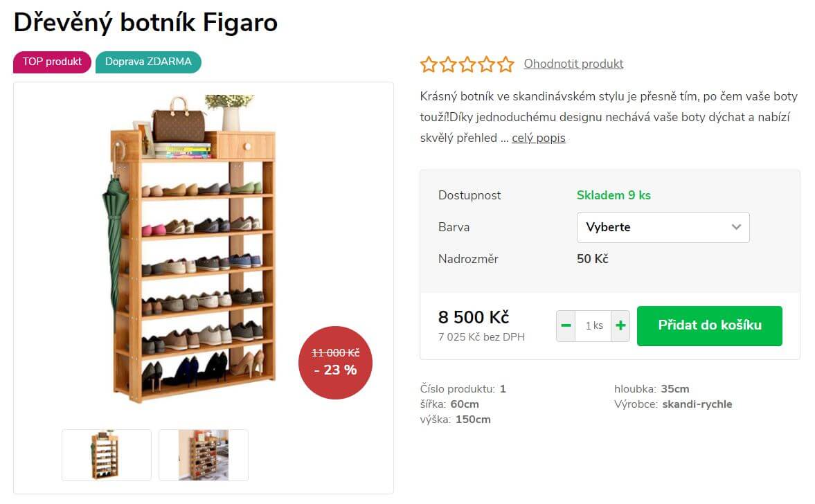The width and height of the screenshot is (815, 504).
Task: Click the red -23 % discount badge
Action: point(335,363)
